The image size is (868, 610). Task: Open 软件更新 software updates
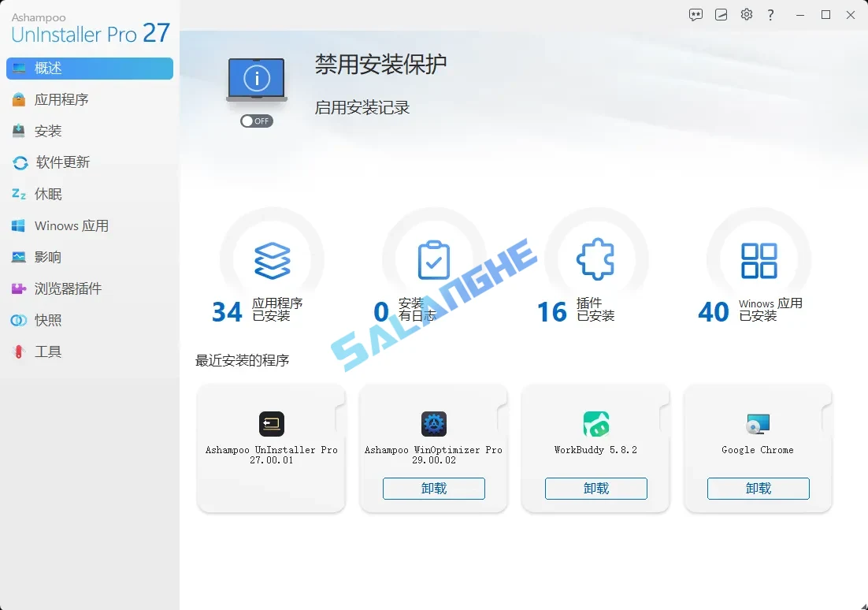point(90,162)
